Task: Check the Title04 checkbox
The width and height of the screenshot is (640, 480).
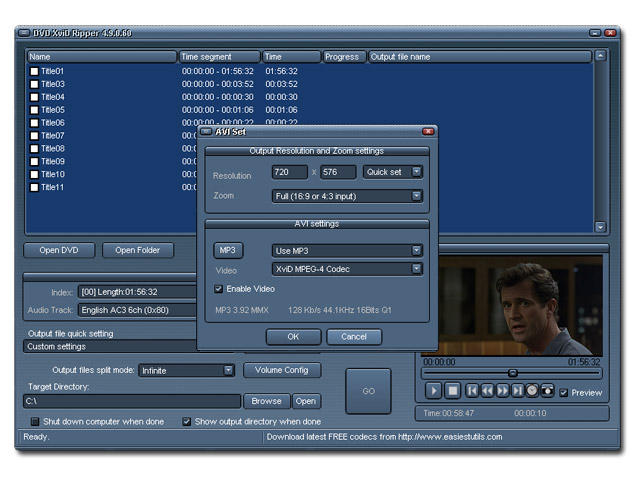Action: tap(34, 97)
